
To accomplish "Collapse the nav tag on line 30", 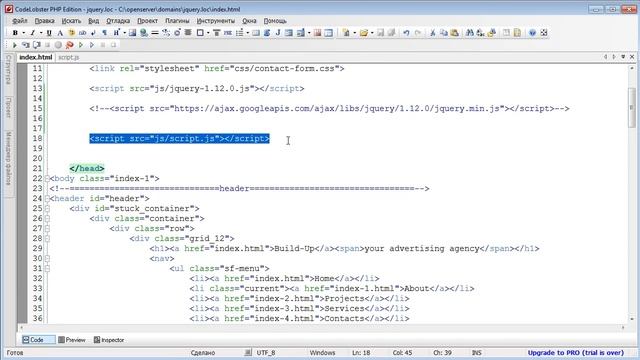I will [47, 258].
